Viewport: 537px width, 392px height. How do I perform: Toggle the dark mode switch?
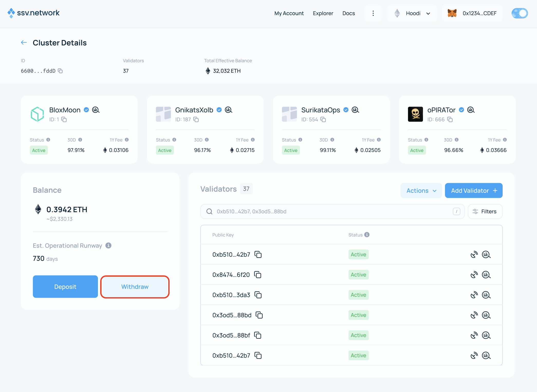point(520,13)
